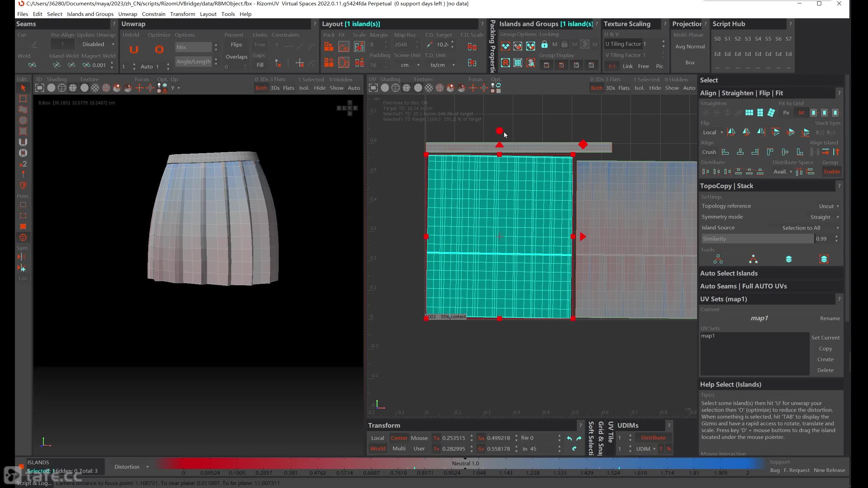Select Center pivot mode in Transform
Screen dimensions: 868x488
point(399,438)
